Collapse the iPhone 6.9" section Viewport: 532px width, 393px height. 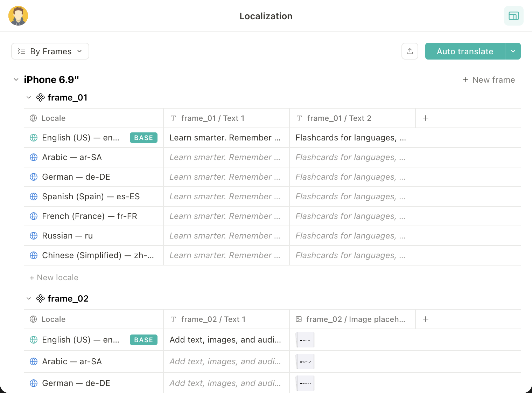click(16, 80)
